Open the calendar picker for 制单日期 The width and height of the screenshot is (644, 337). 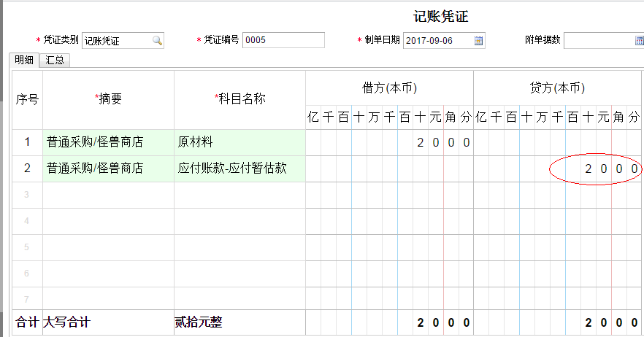[x=478, y=41]
